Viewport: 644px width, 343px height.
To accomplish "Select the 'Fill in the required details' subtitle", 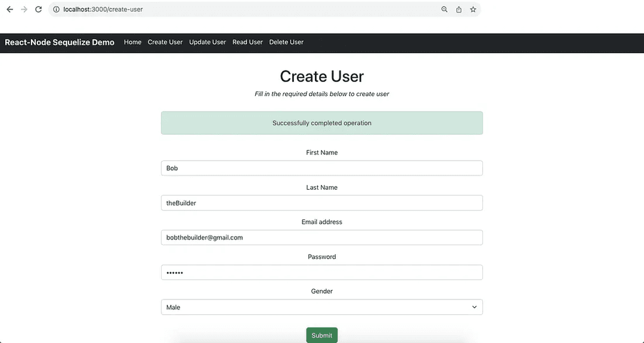I will pos(322,94).
